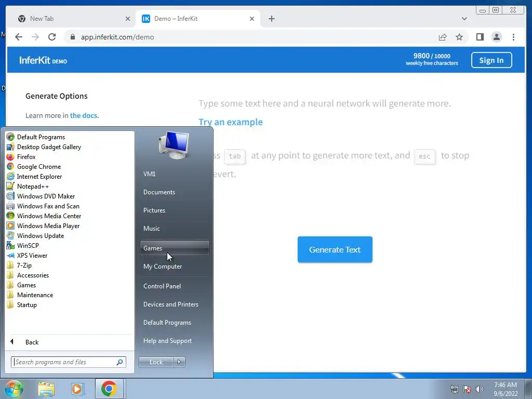Open the docs link
532x399 pixels.
click(84, 115)
